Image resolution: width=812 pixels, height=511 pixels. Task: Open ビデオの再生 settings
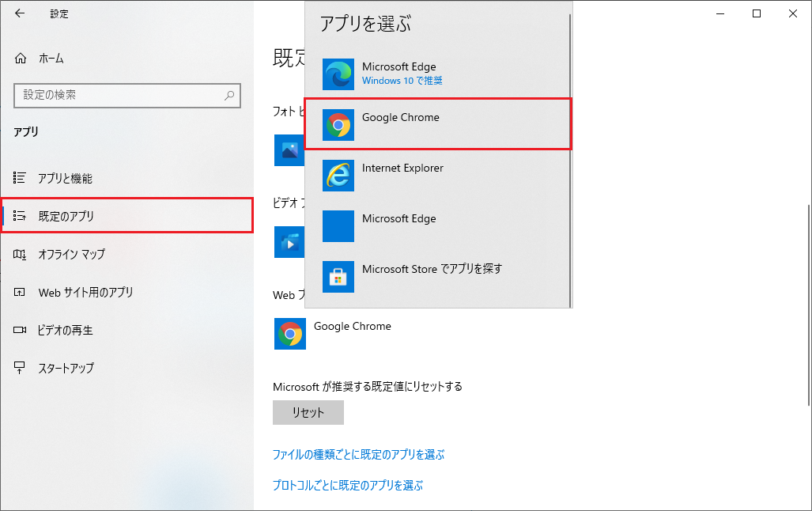point(65,330)
